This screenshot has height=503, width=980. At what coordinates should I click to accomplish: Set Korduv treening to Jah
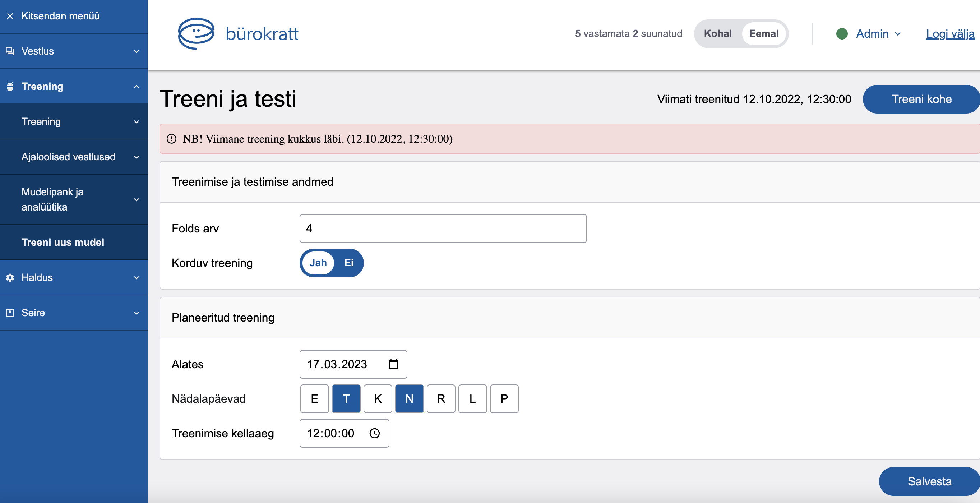[318, 263]
